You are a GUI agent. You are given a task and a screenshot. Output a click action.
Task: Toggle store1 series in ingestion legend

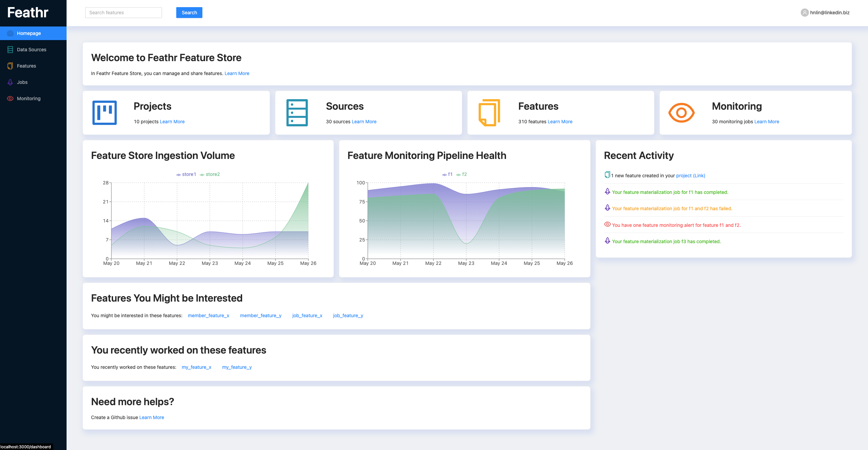point(186,174)
